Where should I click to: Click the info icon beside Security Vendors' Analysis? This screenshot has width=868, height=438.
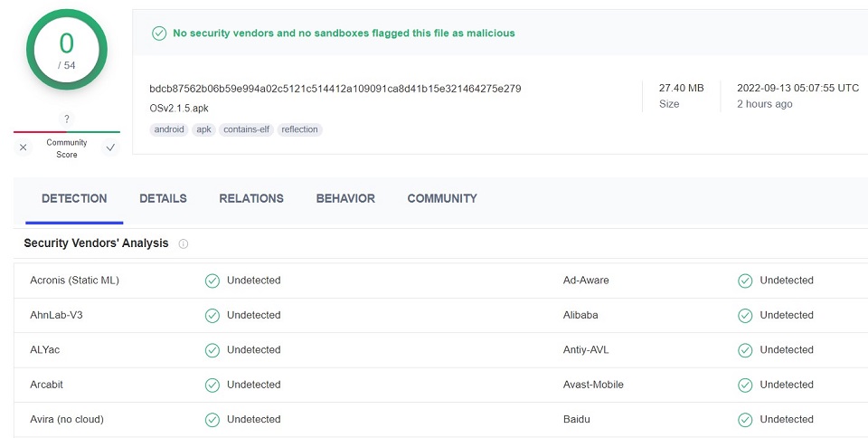(x=184, y=243)
